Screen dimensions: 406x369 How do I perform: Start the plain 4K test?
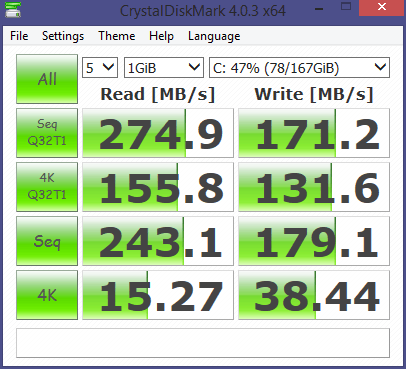pos(47,295)
